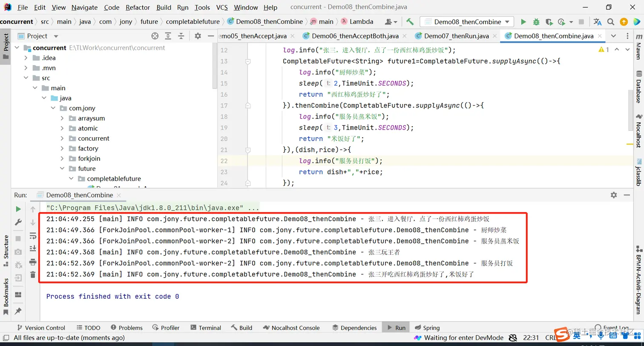Open the profiler dropdown arrow
Viewport: 644px width, 346px height.
570,22
